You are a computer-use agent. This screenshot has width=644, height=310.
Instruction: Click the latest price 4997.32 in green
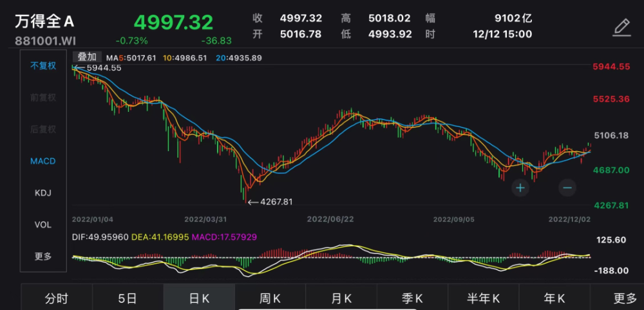(173, 22)
